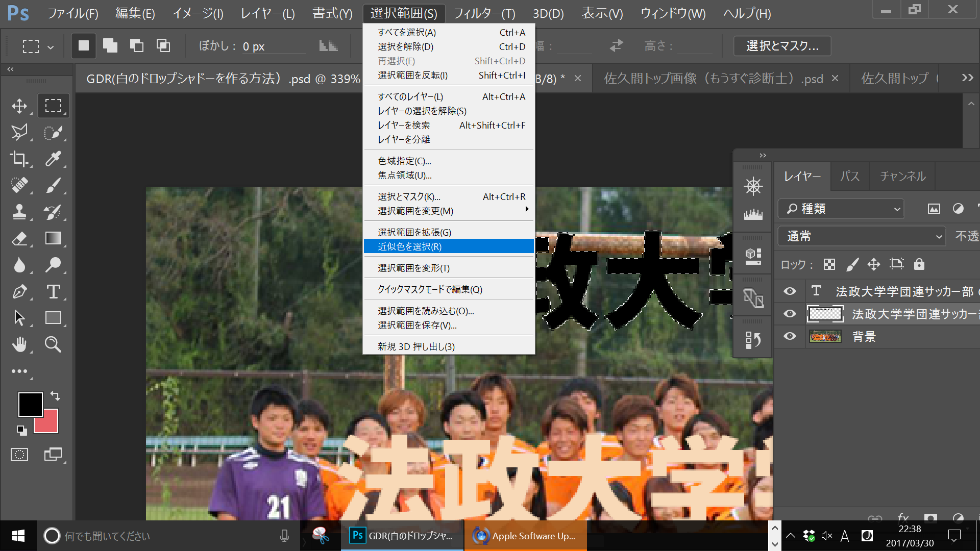
Task: Select the History Brush tool
Action: pos(53,211)
